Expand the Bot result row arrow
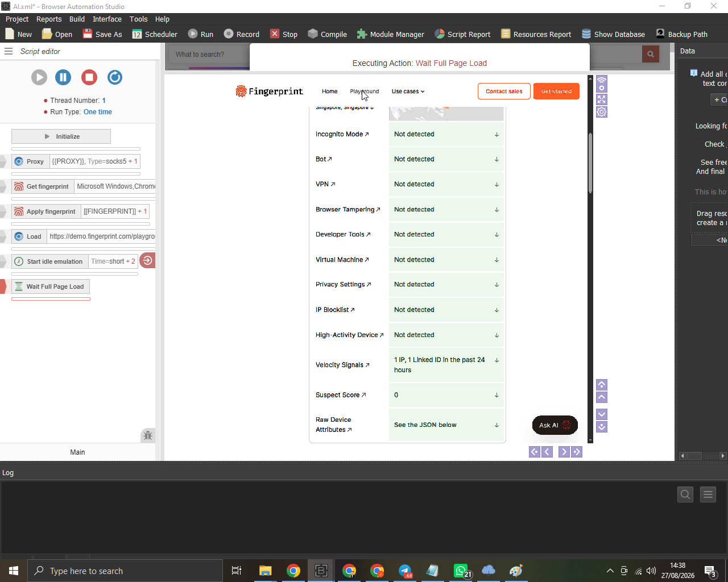This screenshot has height=582, width=728. tap(497, 160)
